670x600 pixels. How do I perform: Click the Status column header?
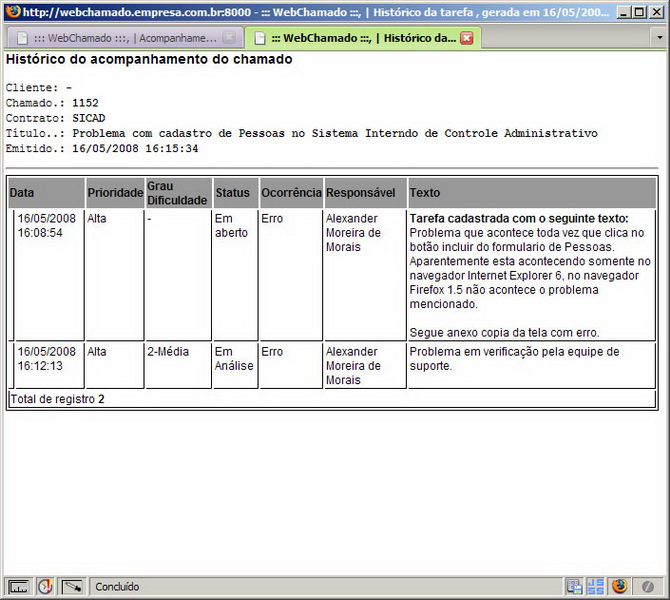(x=232, y=193)
